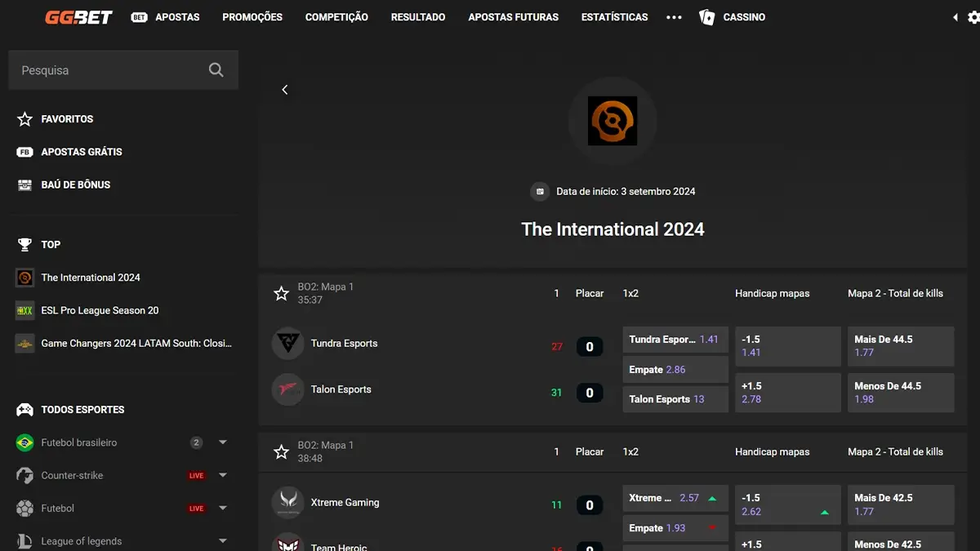Select handicap -1.5 at 2.62
Viewport: 980px width, 551px height.
tap(788, 504)
